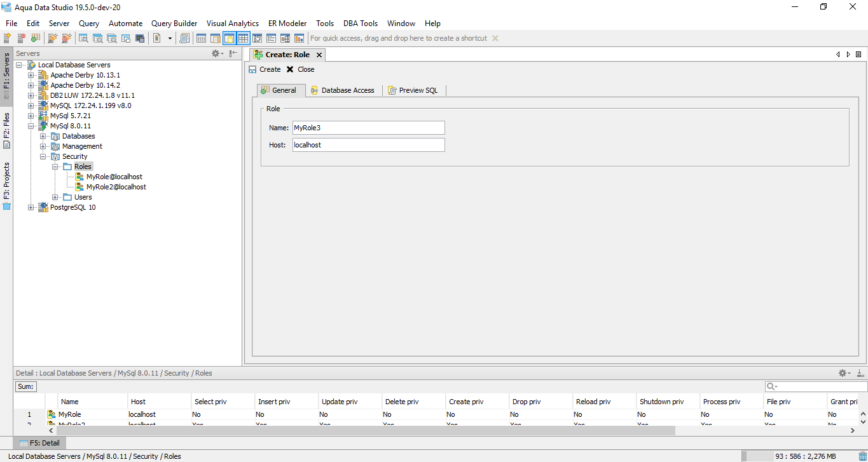Click the Servers panel gear settings icon

point(216,53)
